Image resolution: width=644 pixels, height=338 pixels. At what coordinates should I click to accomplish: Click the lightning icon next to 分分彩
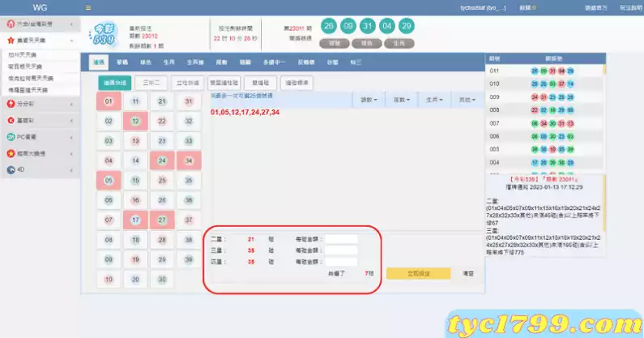(x=11, y=104)
